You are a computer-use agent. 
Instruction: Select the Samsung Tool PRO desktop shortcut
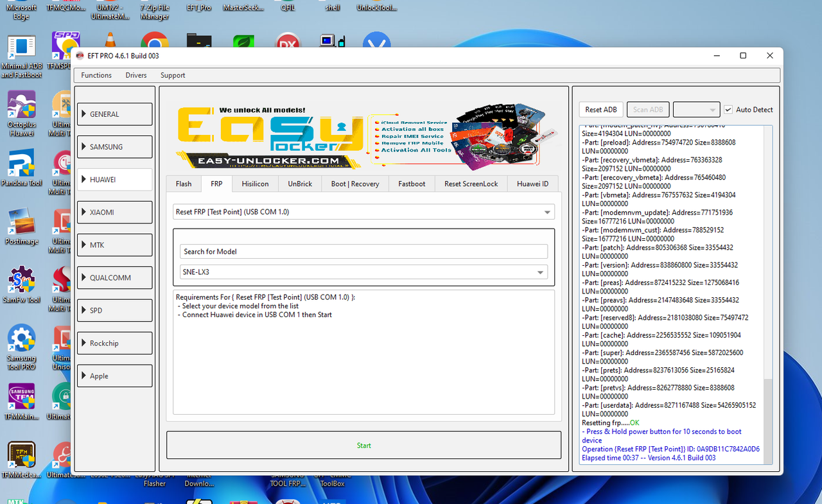[21, 347]
